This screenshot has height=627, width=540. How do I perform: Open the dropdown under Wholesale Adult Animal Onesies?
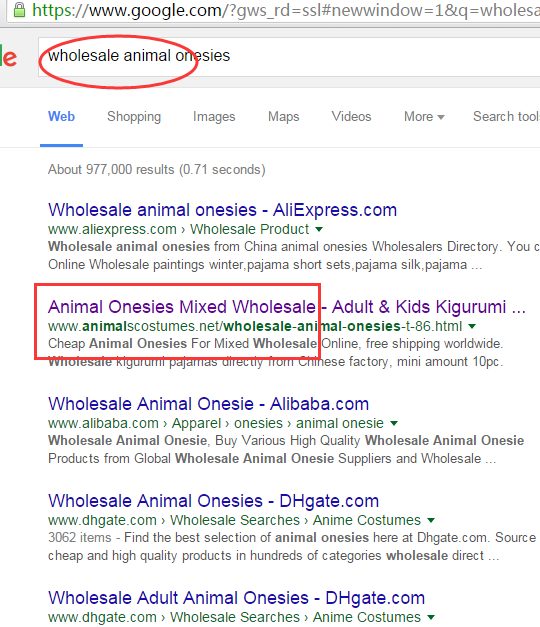(431, 617)
